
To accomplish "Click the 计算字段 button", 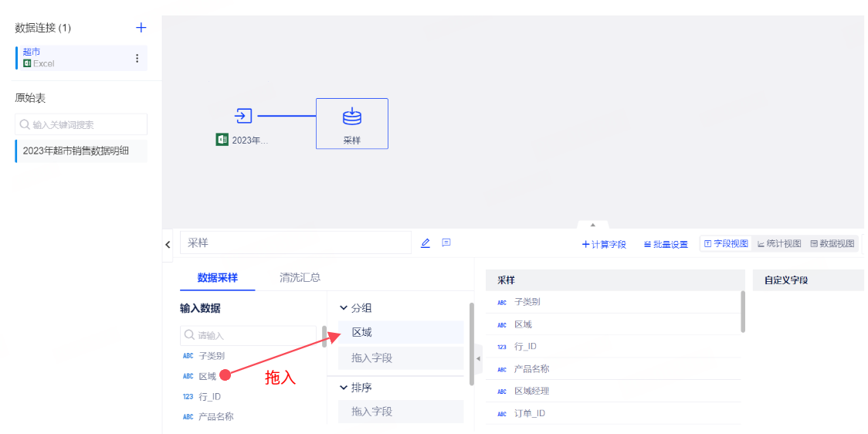I will tap(604, 245).
